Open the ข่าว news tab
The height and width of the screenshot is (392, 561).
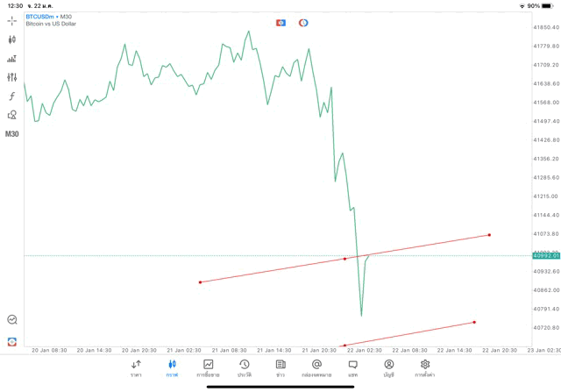point(280,367)
